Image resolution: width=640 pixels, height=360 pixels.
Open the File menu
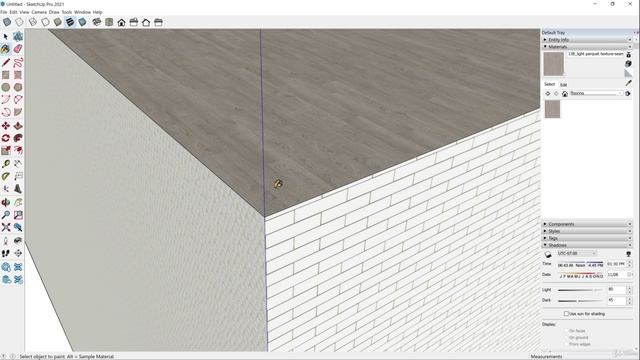[x=4, y=12]
